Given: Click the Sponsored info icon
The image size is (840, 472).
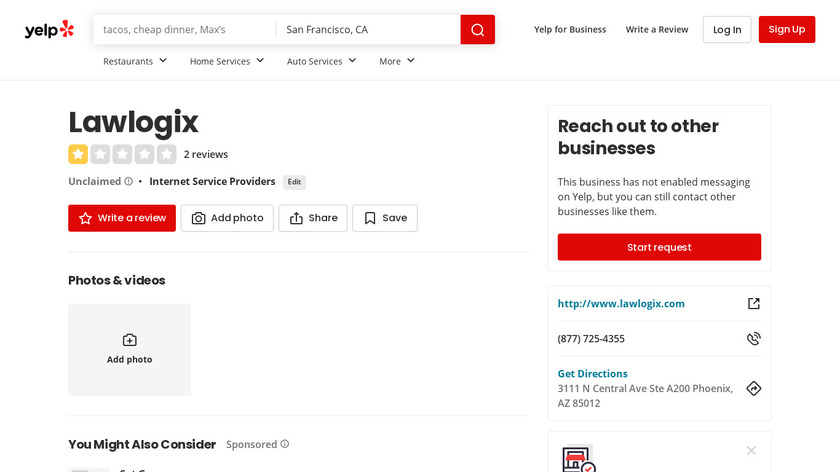Looking at the screenshot, I should click(x=285, y=444).
